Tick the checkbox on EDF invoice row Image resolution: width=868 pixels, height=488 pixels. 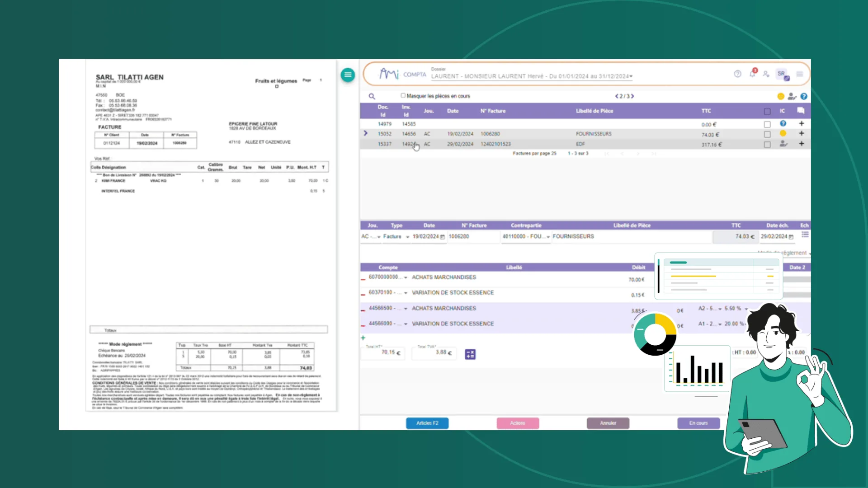[x=767, y=145]
